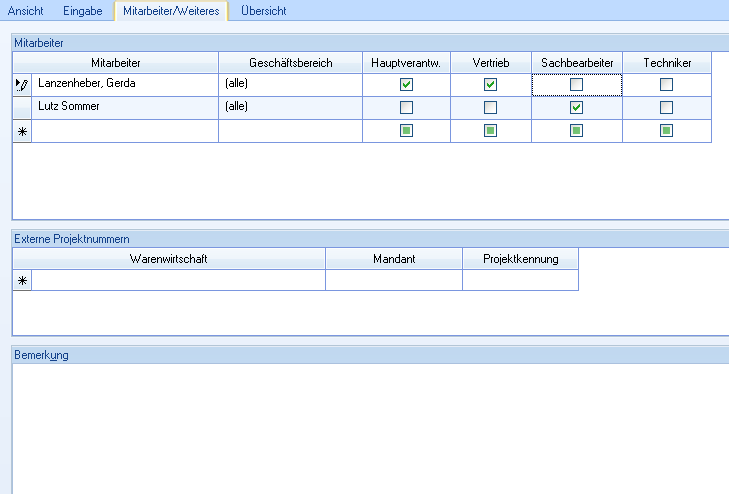Click the Warenwirtschaft column header
This screenshot has height=494, width=729.
point(168,259)
